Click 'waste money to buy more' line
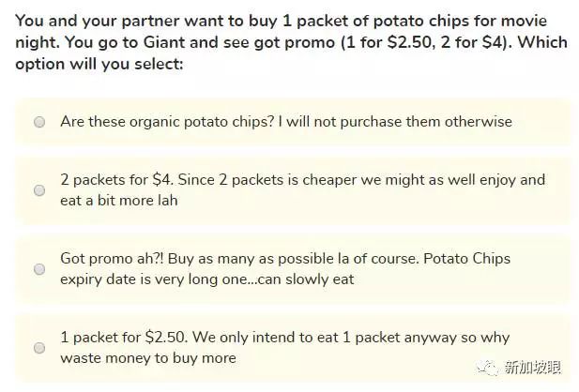Viewport: 579px width, 392px height. click(147, 357)
